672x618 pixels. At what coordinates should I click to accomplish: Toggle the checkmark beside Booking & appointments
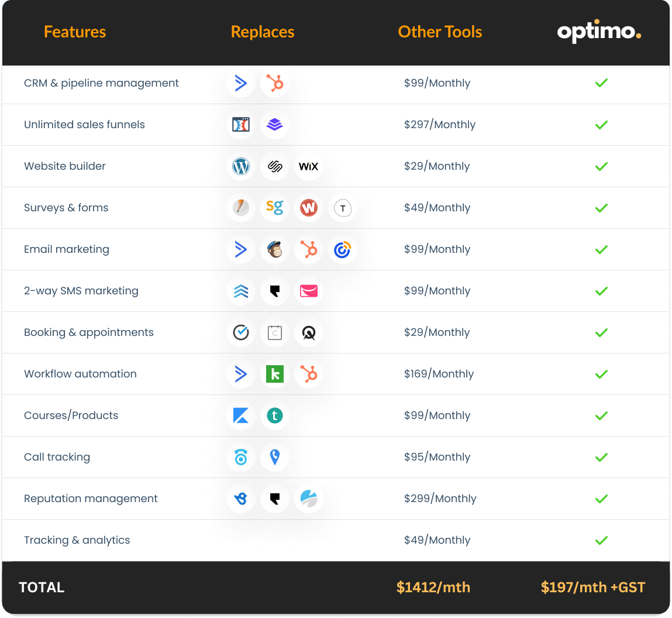coord(601,332)
